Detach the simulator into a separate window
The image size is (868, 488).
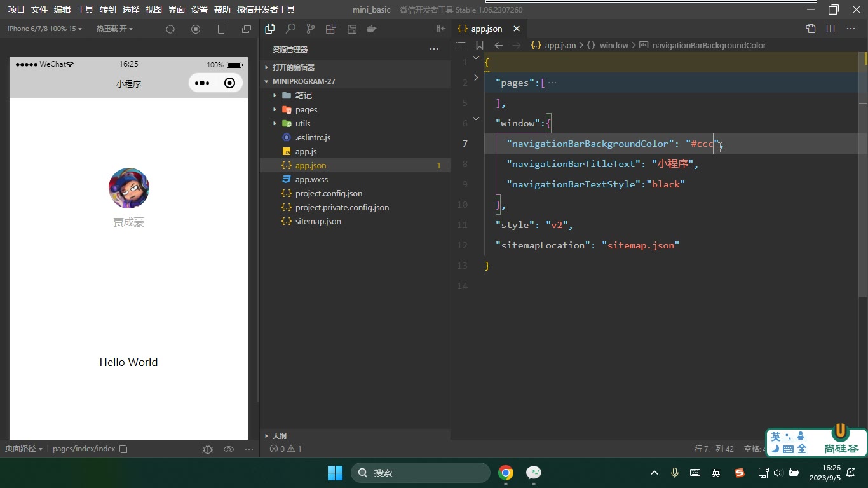click(x=247, y=29)
